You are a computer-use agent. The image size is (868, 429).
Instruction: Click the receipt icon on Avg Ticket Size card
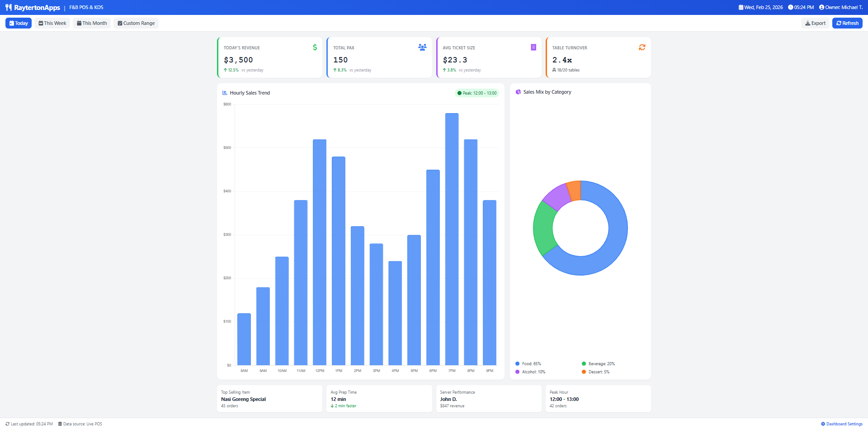pyautogui.click(x=533, y=47)
